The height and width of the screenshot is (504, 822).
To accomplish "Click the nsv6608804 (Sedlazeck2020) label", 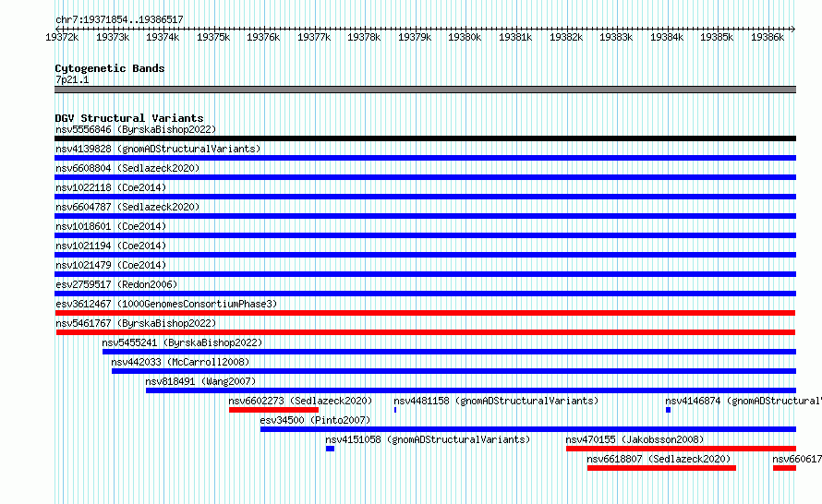I will 127,168.
